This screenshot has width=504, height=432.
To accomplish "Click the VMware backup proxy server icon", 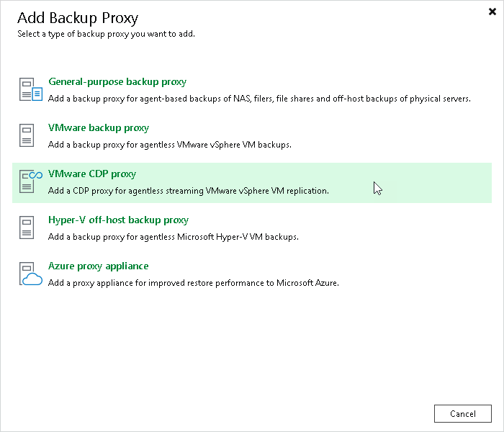I will pos(27,135).
